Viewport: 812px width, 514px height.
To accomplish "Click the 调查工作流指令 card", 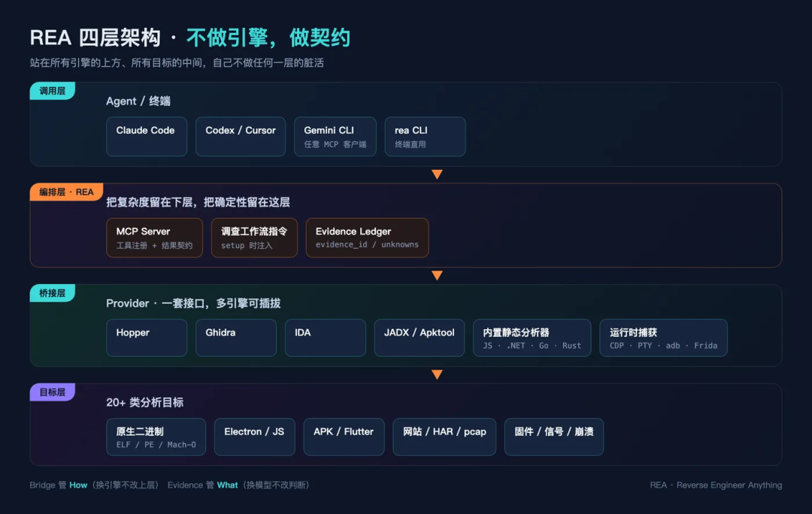I will 254,237.
